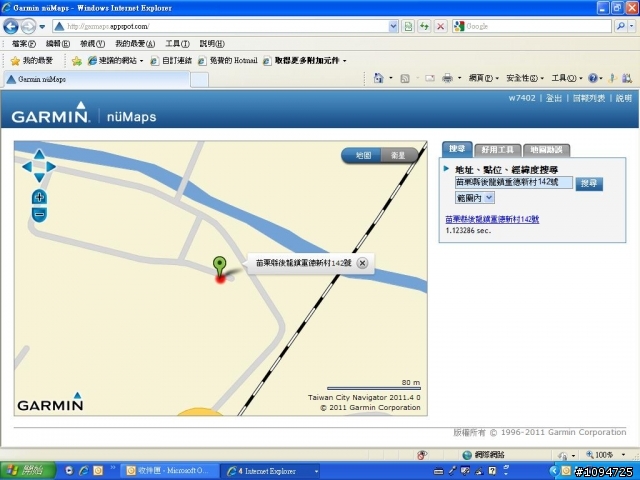Open the 苗栗縣後龍鎮 search result link
This screenshot has width=640, height=480.
coord(492,220)
